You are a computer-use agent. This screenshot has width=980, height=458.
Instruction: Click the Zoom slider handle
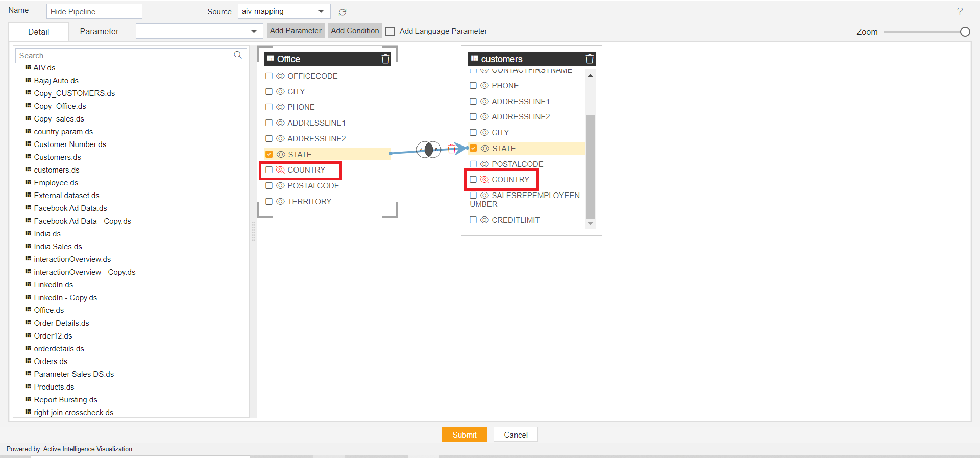965,32
